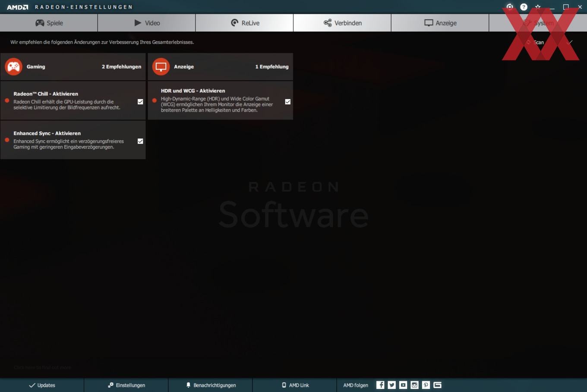587x392 pixels.
Task: Open AMD Link in the bottom bar
Action: point(295,385)
